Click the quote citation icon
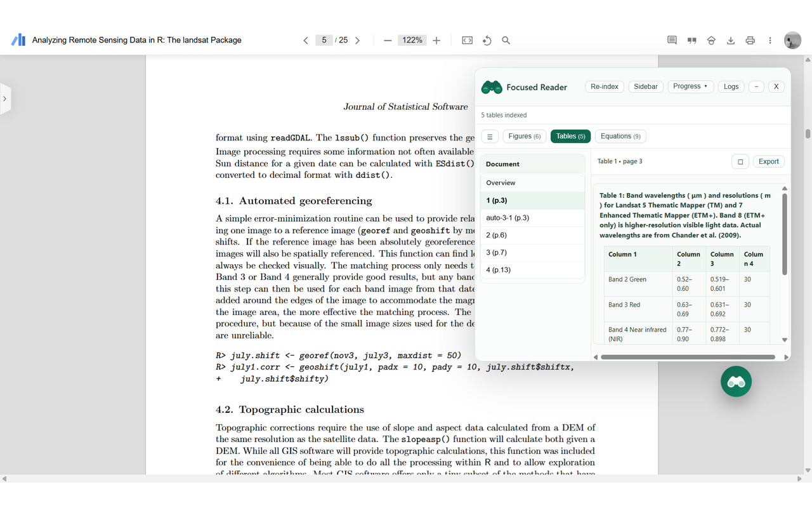Image resolution: width=812 pixels, height=508 pixels. 691,40
